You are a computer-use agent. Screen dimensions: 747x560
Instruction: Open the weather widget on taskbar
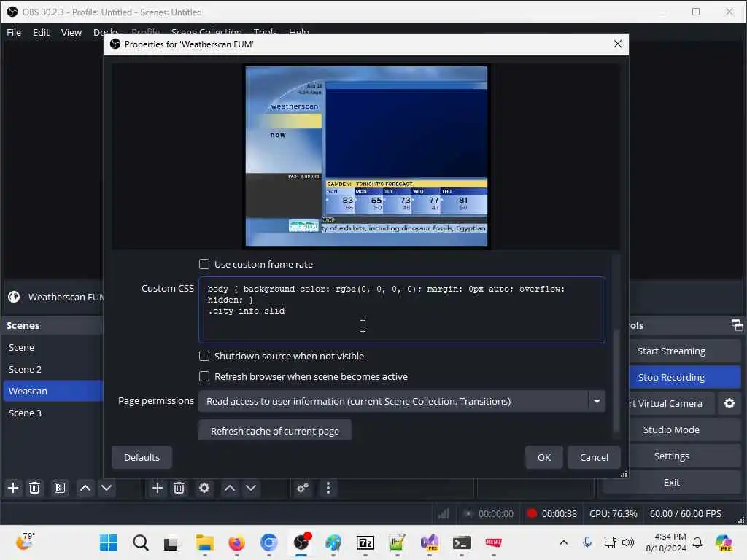(x=25, y=542)
